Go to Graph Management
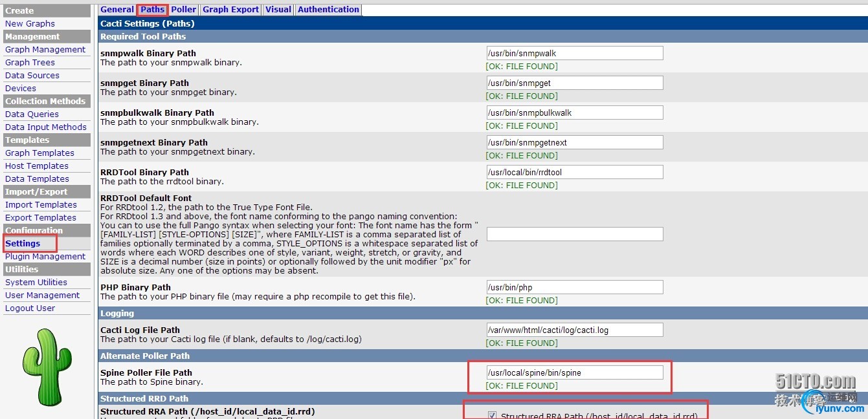Image resolution: width=868 pixels, height=419 pixels. click(45, 49)
